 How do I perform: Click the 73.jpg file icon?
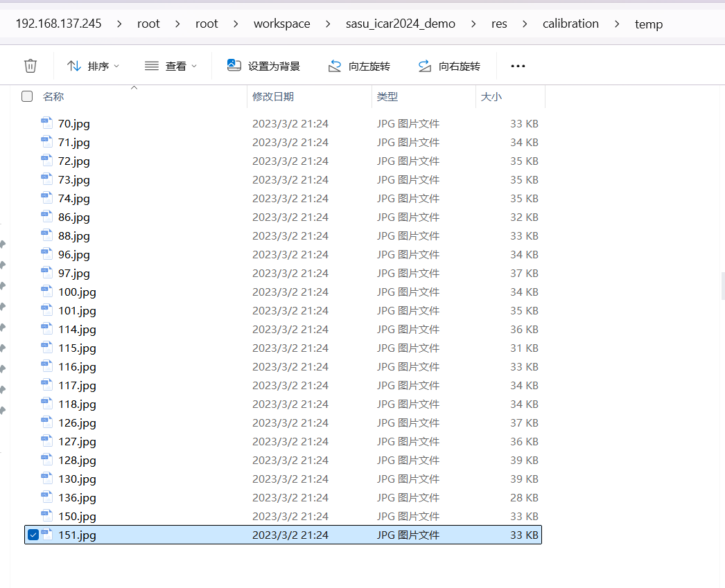point(46,179)
